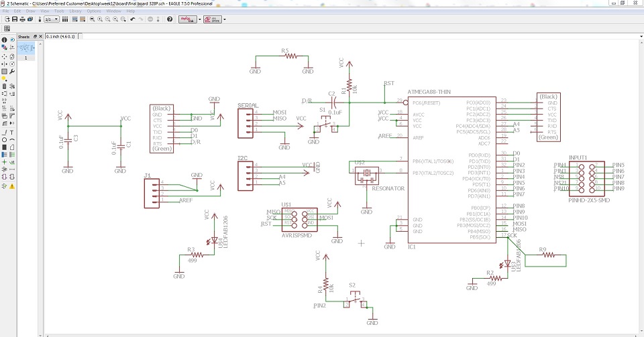Click the DesignLink button
Screen dimensions: 644x337
click(189, 19)
